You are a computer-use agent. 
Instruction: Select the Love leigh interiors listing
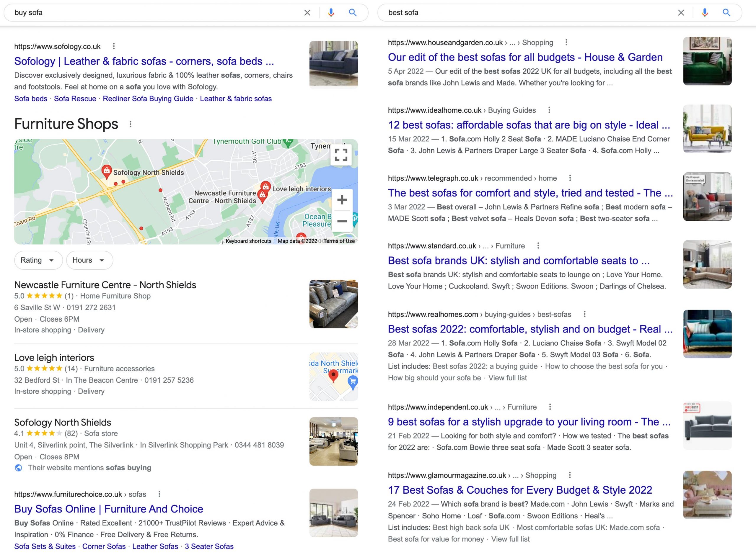(54, 357)
